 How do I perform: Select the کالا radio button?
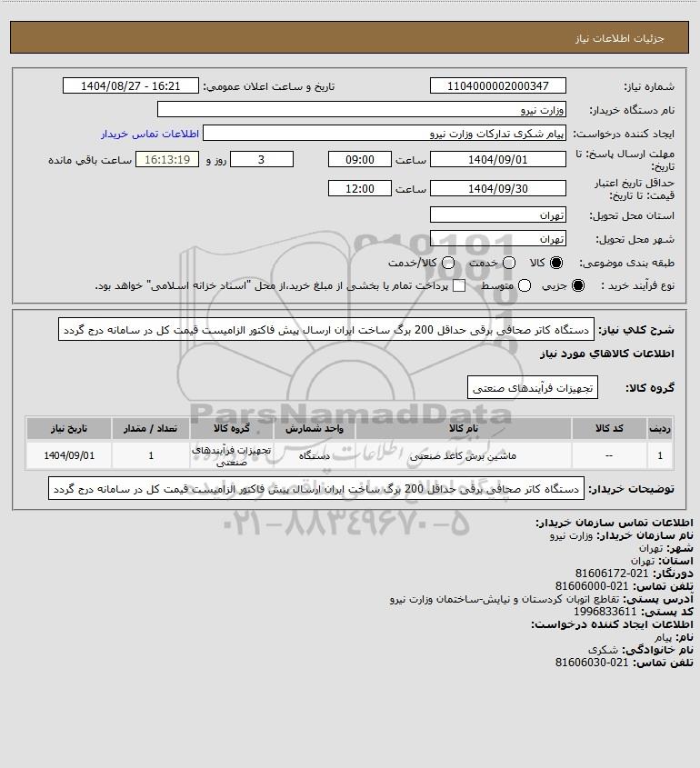pos(556,263)
